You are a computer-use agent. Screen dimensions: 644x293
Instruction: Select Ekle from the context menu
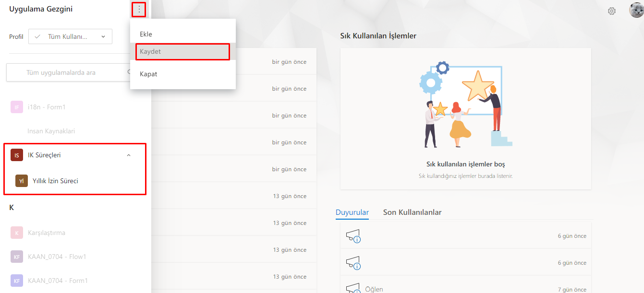[x=146, y=34]
